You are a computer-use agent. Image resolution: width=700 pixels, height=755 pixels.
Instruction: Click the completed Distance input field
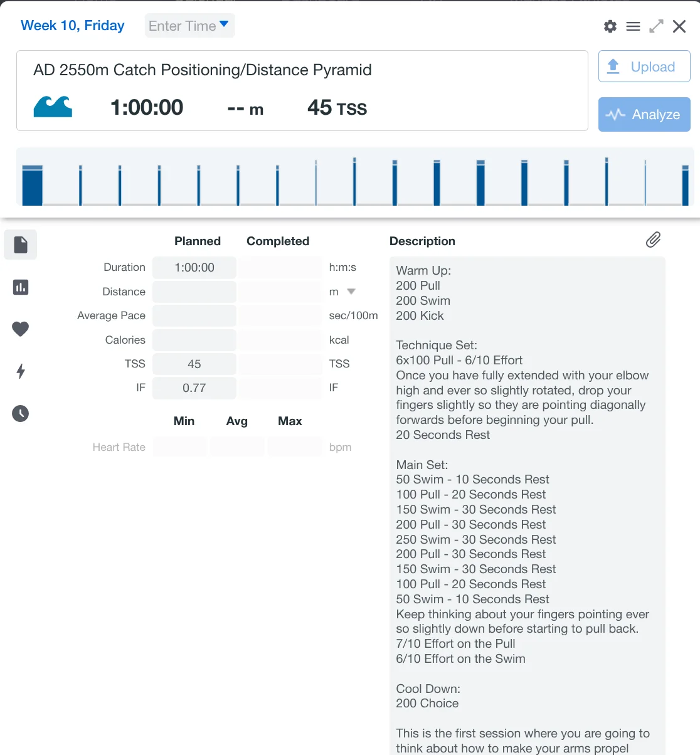click(x=280, y=292)
